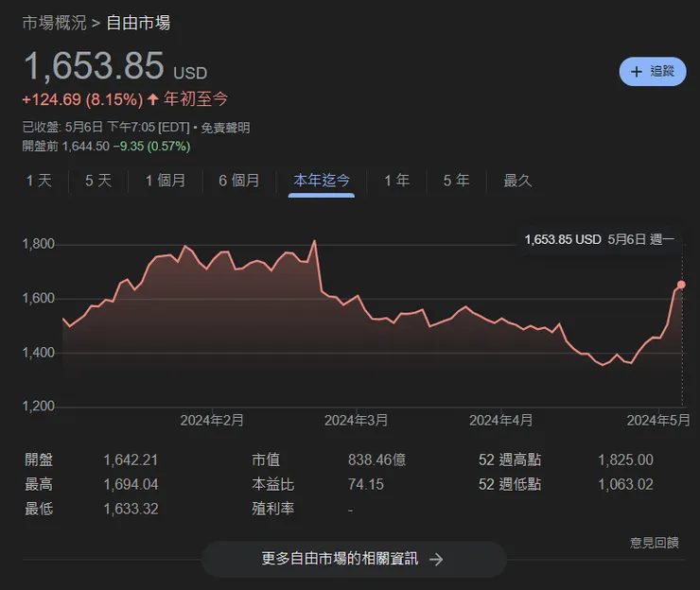The image size is (700, 590).
Task: Click the 52 週高點 value 1,825.00
Action: click(x=625, y=460)
